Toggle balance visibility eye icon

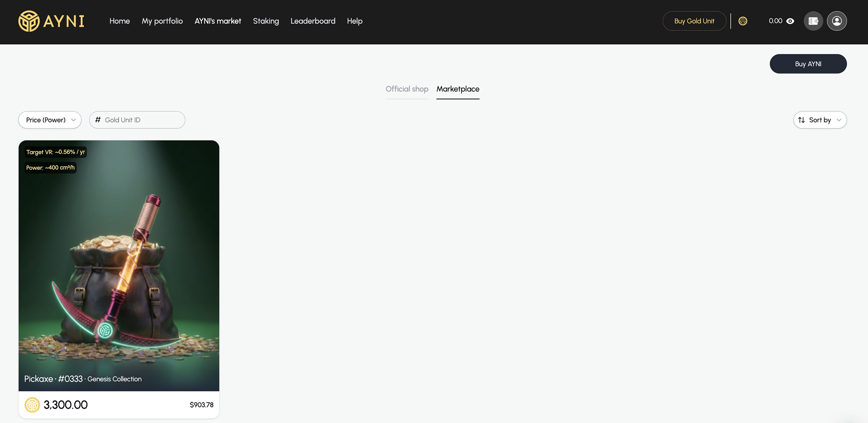coord(791,21)
